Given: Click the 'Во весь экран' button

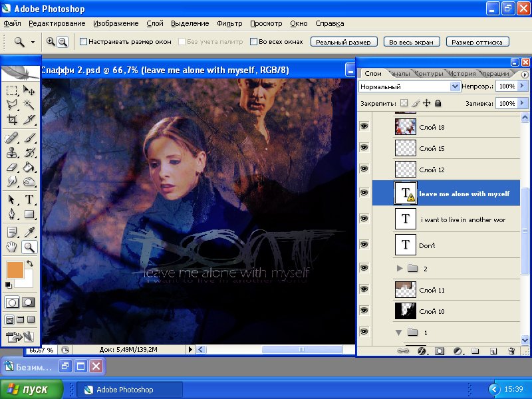Looking at the screenshot, I should [x=412, y=42].
